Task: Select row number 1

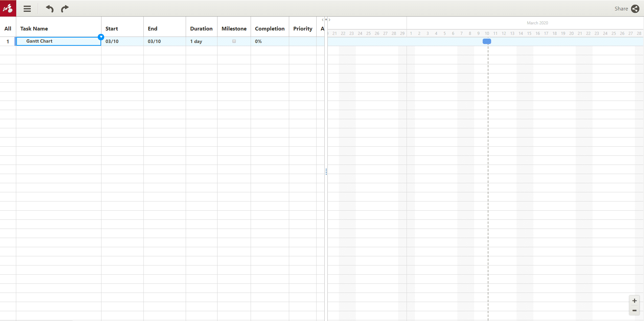Action: 8,41
